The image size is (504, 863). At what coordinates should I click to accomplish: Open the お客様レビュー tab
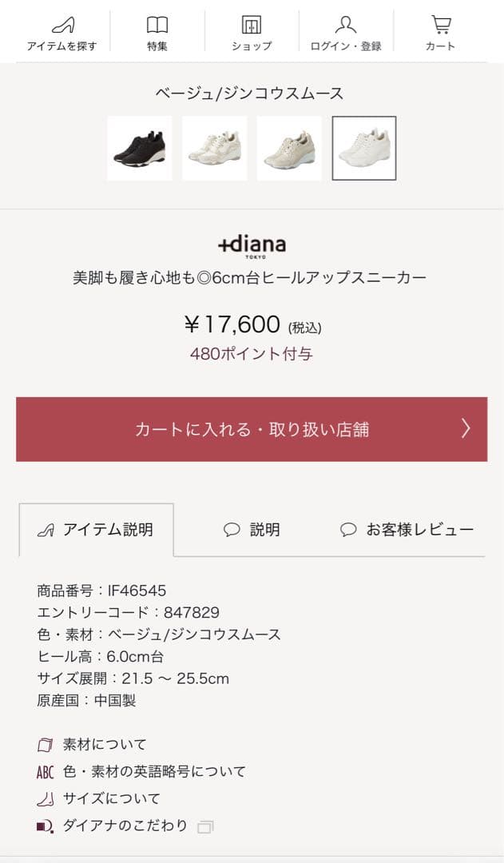(407, 530)
